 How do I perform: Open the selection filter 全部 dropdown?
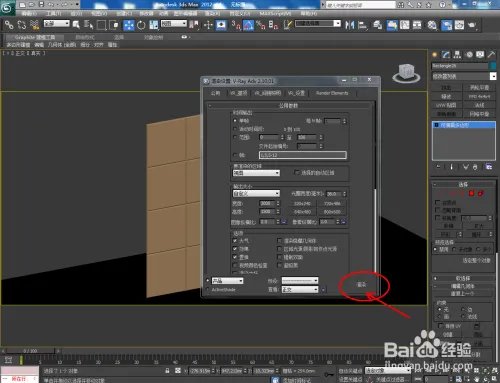click(57, 23)
